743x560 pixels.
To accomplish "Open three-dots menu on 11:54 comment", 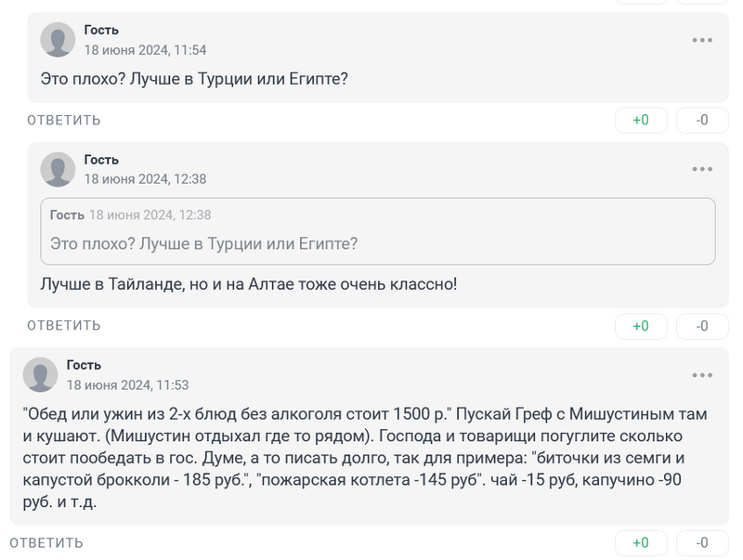I will 702,40.
